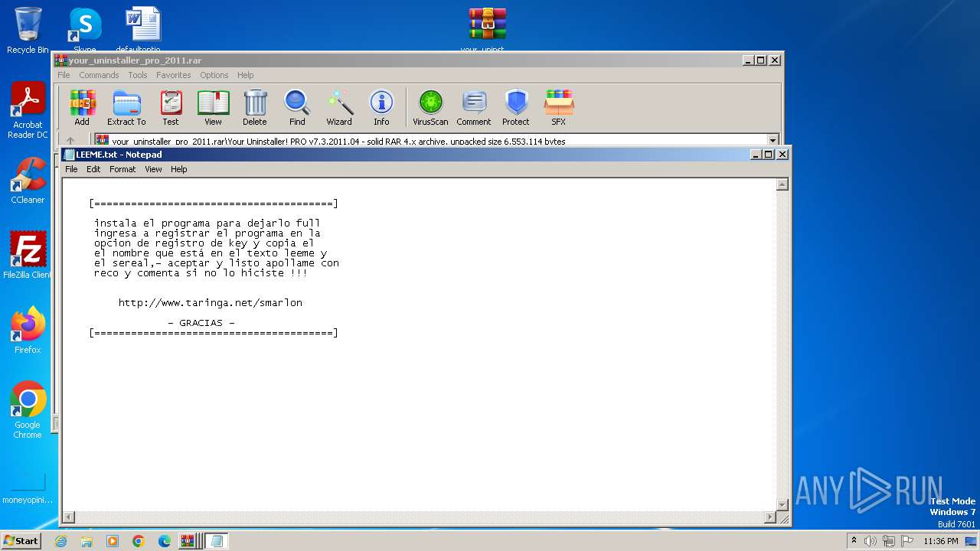The image size is (980, 551).
Task: Click the taskbar clock 11:36 PM
Action: coord(941,541)
